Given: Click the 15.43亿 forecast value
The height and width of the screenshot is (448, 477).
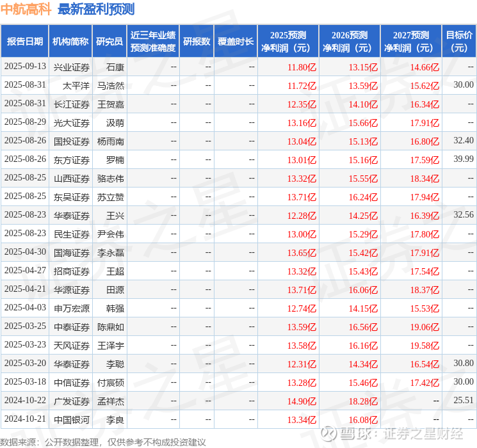Looking at the screenshot, I should 363,271.
